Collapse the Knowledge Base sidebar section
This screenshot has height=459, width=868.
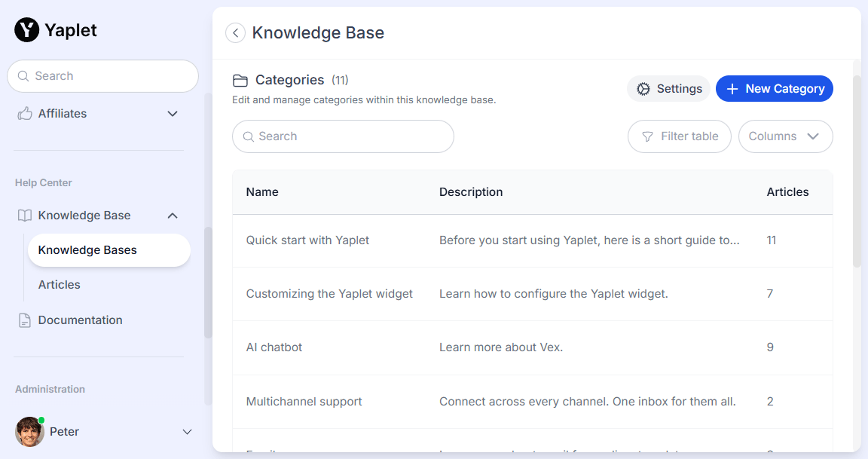click(173, 216)
